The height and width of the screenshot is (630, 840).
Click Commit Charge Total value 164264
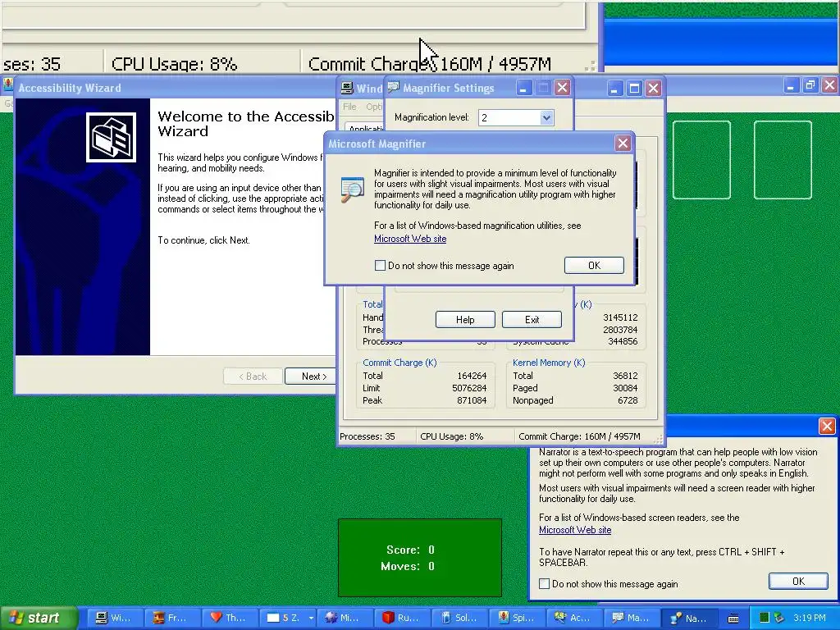click(472, 376)
